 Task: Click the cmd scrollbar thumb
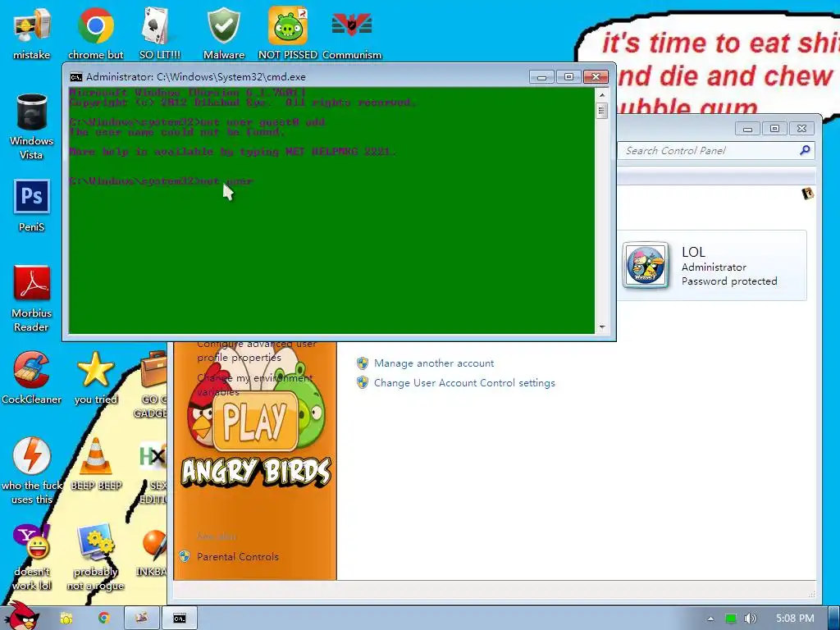[x=601, y=111]
